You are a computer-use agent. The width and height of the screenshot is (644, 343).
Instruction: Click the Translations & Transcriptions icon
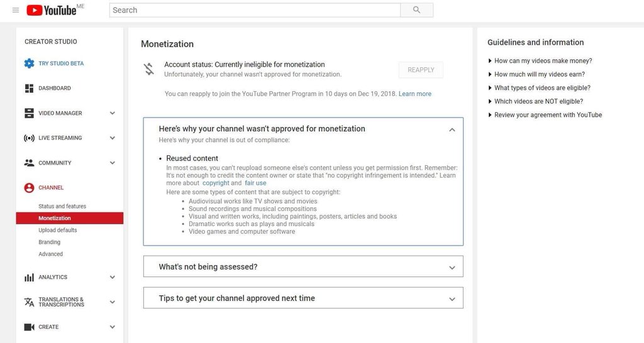[x=29, y=302]
